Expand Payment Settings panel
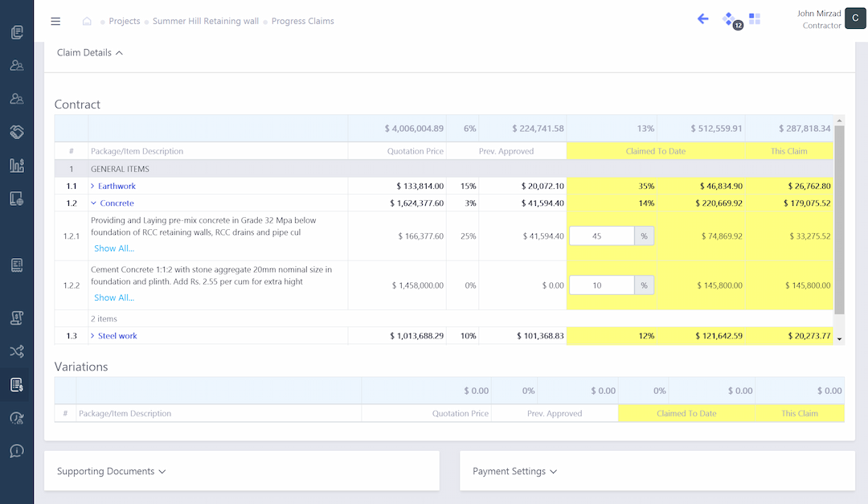 click(x=515, y=471)
